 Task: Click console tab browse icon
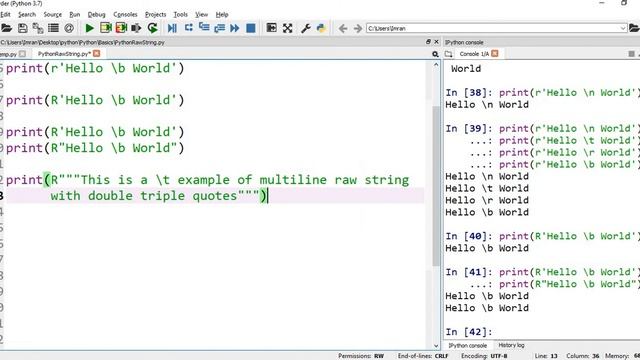point(449,54)
